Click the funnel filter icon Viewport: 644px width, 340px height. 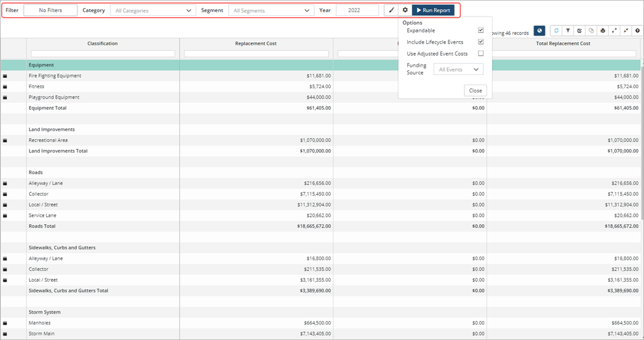pos(568,31)
